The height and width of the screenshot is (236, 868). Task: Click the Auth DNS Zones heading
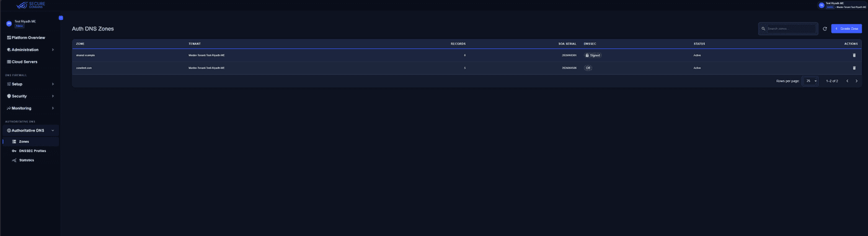[x=93, y=29]
